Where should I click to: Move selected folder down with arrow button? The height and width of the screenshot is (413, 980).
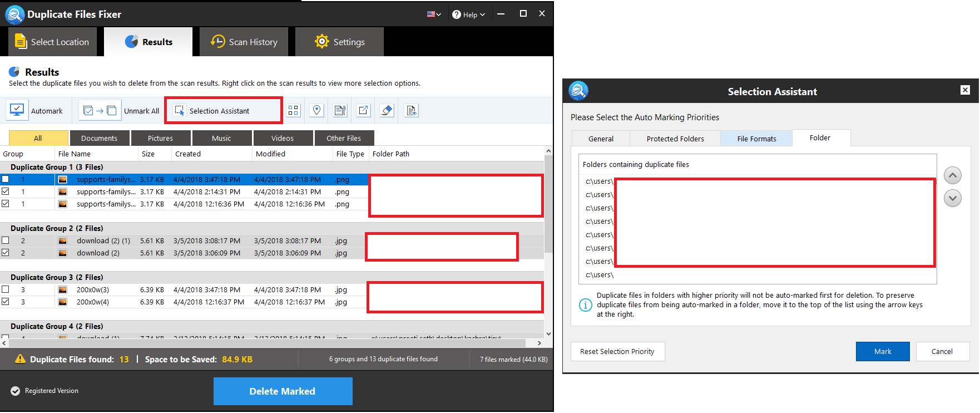pos(953,198)
